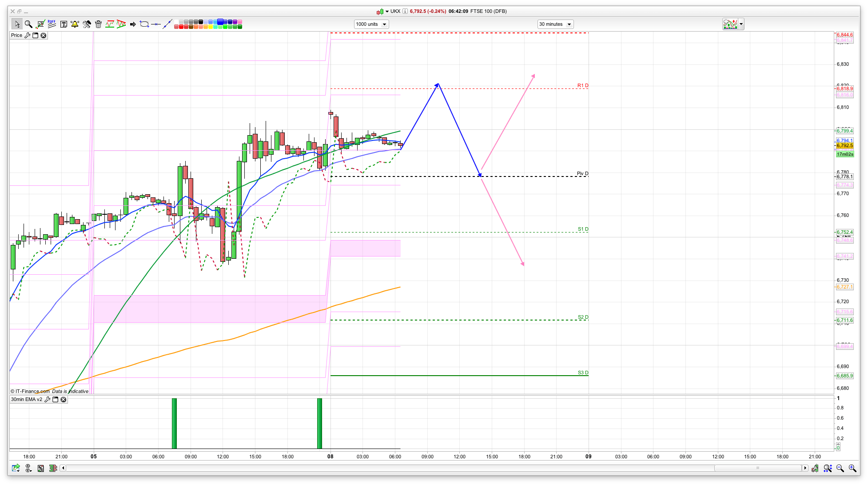Select the ellipse drawing tool
Screen dimensions: 868x485
(144, 24)
